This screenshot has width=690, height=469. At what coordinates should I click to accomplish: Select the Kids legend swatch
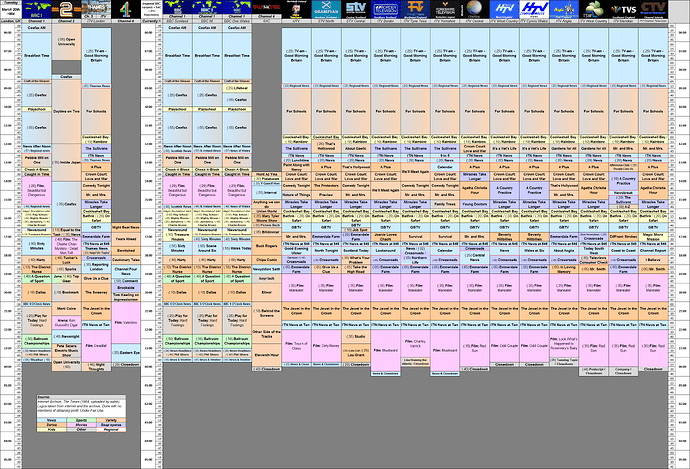coord(51,429)
